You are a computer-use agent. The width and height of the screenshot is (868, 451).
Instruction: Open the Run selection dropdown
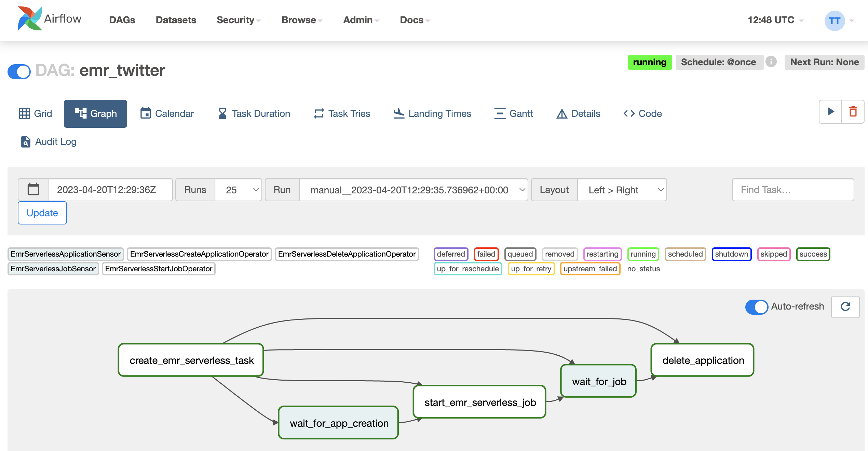point(413,190)
